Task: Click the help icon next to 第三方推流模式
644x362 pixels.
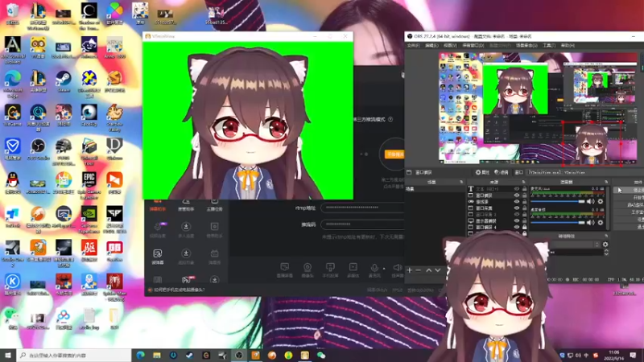Action: (x=390, y=119)
